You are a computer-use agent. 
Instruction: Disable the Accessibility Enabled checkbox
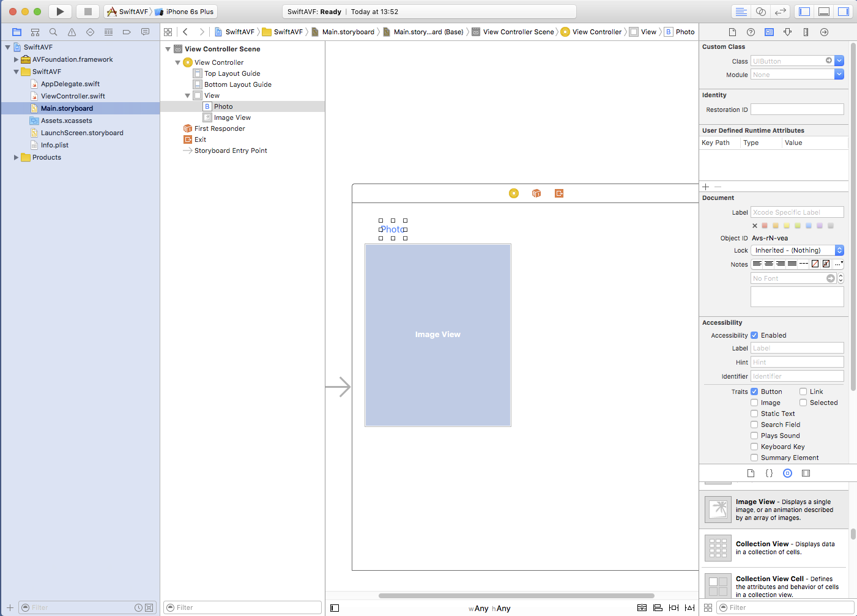click(754, 335)
